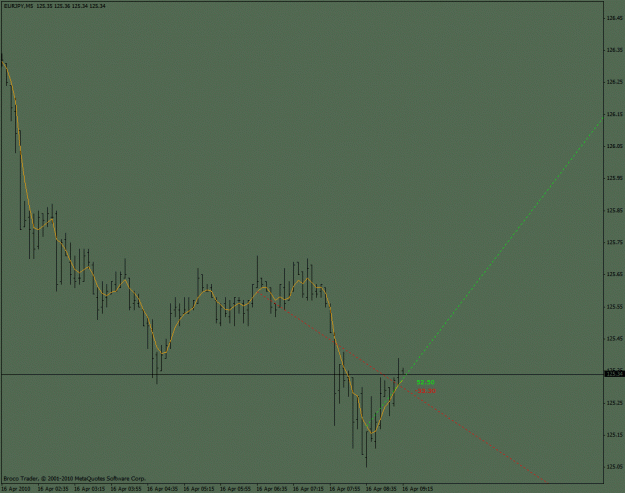Click the black current-price tag 125.34
Image resolution: width=625 pixels, height=493 pixels.
tap(615, 374)
